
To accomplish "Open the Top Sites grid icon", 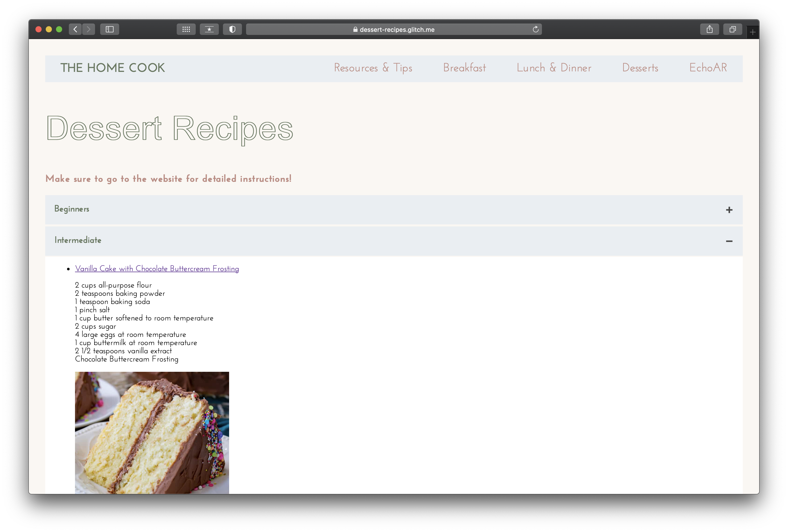I will [186, 30].
